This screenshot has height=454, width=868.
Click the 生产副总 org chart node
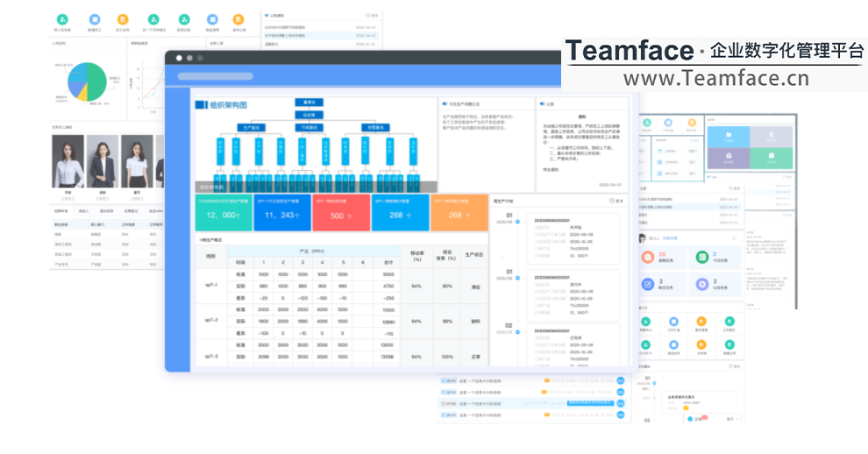pyautogui.click(x=252, y=127)
